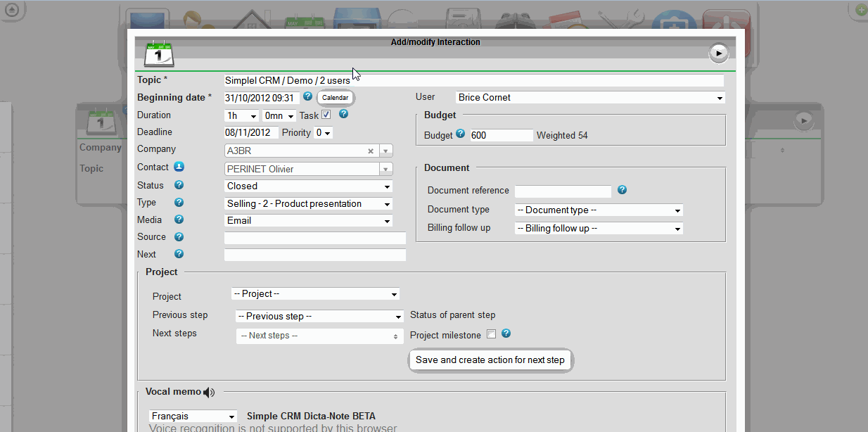Click the calendar icon in the Add/modify Interaction header
This screenshot has width=868, height=432.
click(x=159, y=53)
